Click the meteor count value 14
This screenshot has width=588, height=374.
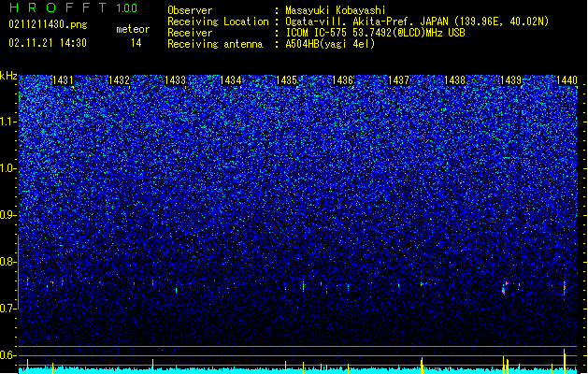coord(136,43)
